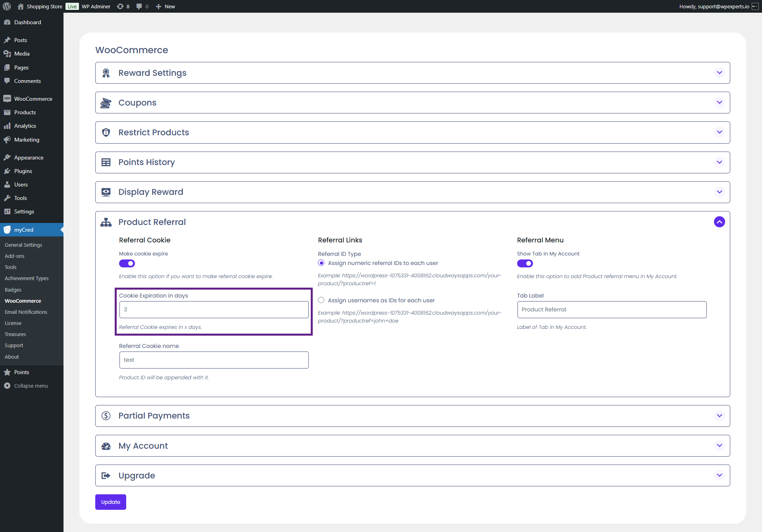Click the Tab Label text field
Image resolution: width=762 pixels, height=532 pixels.
[612, 309]
